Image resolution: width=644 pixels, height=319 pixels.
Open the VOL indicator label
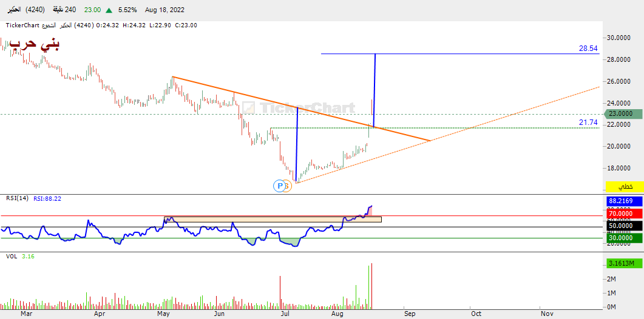click(12, 257)
